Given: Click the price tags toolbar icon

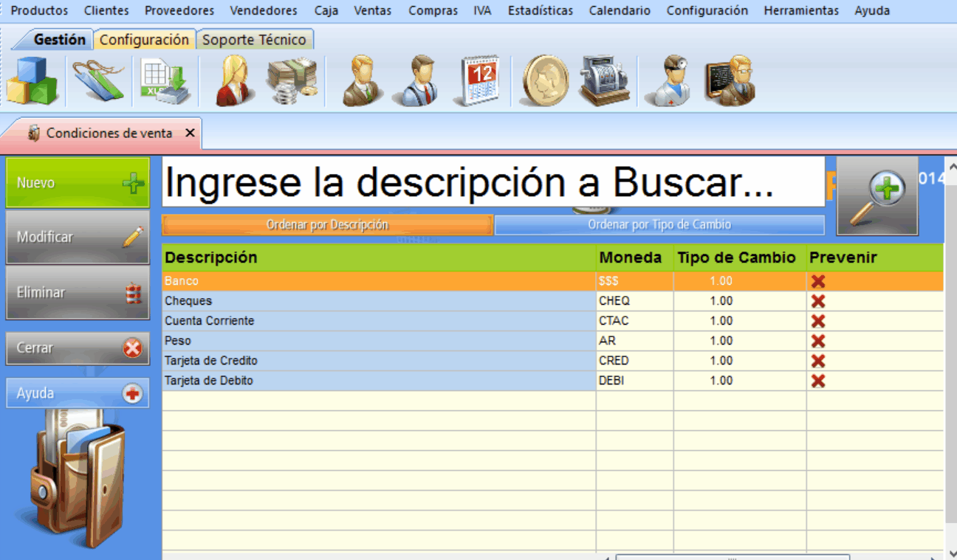Looking at the screenshot, I should (x=98, y=80).
